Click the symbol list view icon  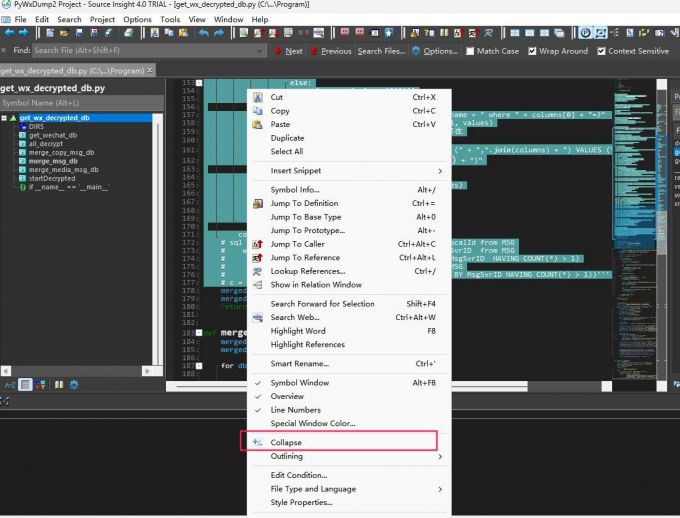pos(25,385)
